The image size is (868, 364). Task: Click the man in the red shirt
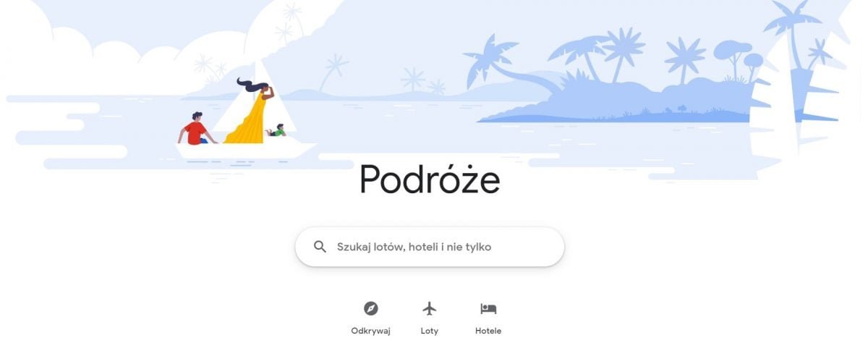click(x=196, y=129)
